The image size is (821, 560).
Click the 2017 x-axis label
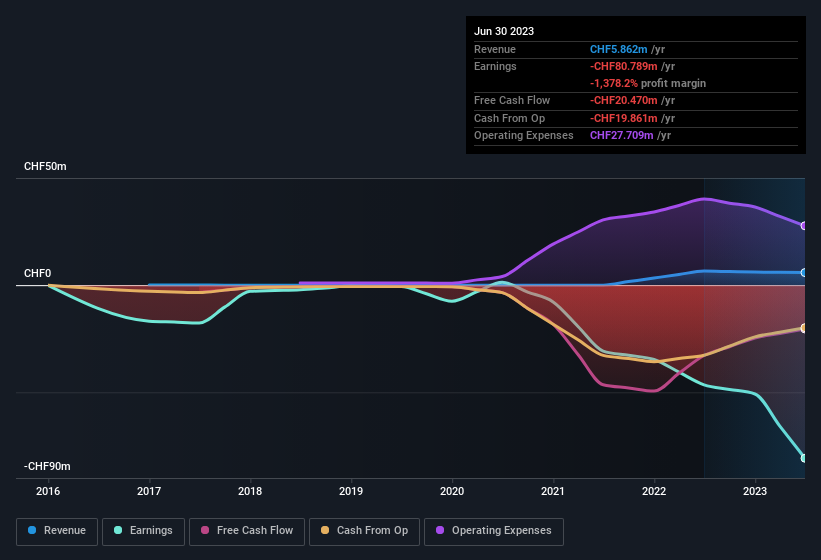(x=149, y=491)
